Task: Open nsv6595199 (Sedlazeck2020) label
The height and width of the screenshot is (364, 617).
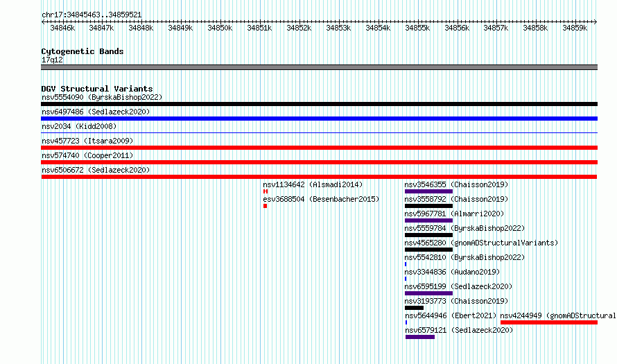Action: (458, 286)
